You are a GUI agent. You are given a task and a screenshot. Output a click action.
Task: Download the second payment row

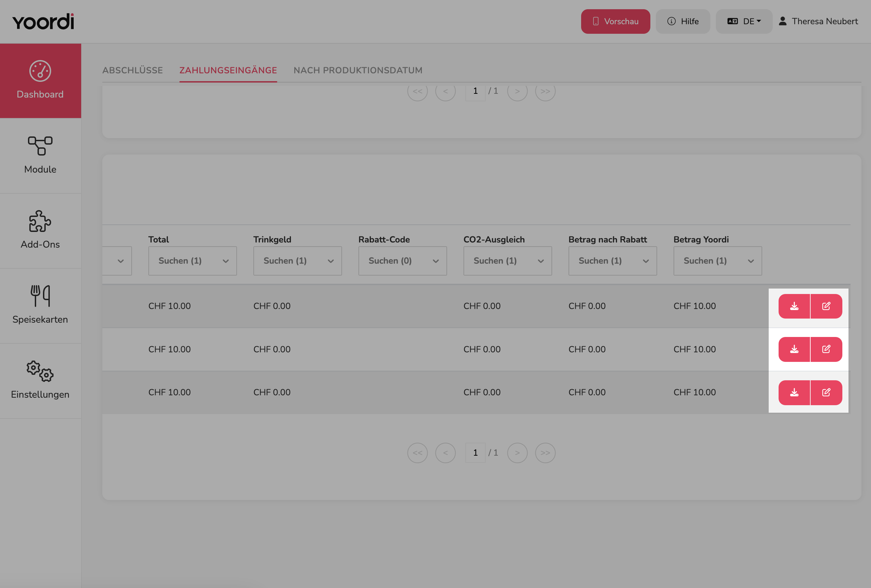pos(794,349)
